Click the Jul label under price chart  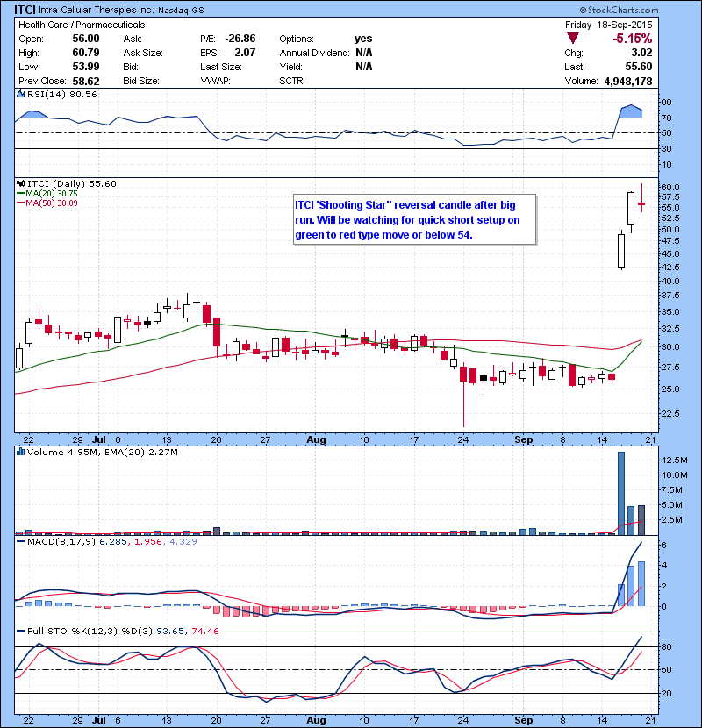point(99,439)
